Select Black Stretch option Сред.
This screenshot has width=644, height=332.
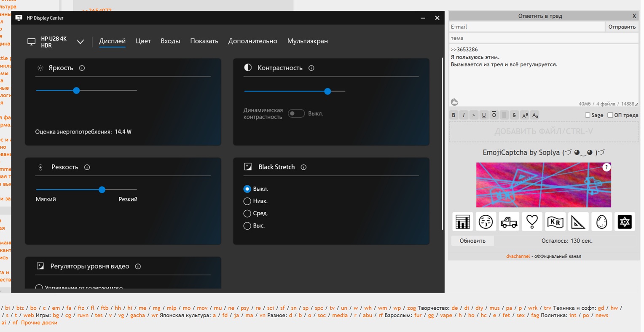point(247,213)
